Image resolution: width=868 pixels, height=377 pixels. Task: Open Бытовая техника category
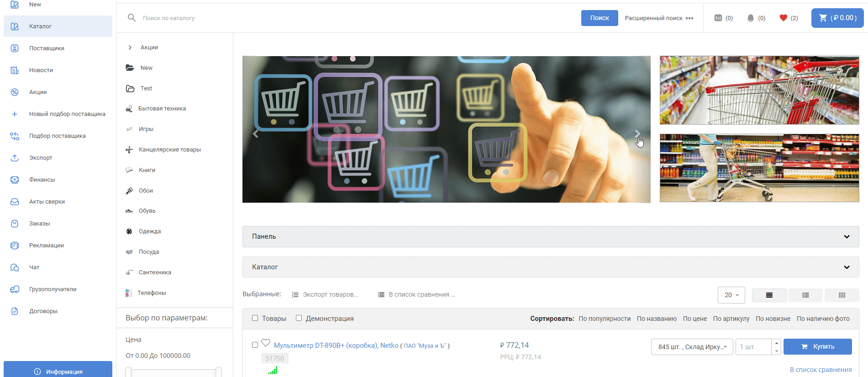tap(162, 109)
